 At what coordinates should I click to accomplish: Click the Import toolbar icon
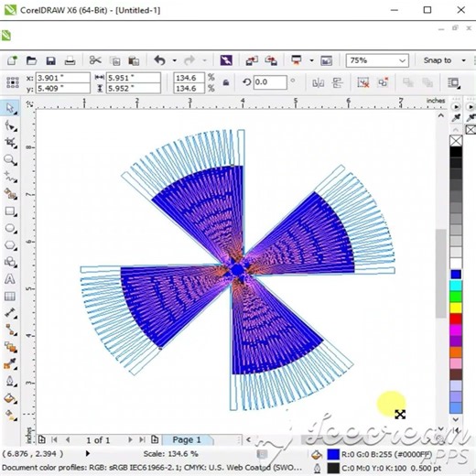(252, 60)
